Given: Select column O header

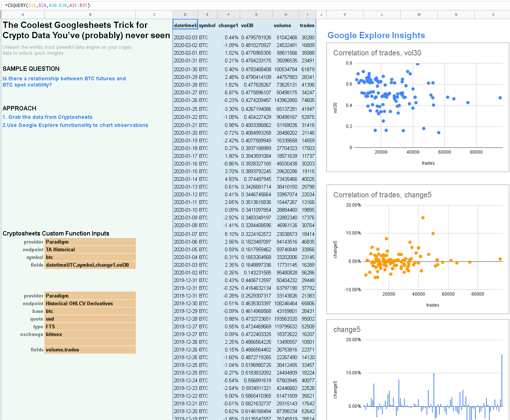Looking at the screenshot, I should tap(493, 15).
